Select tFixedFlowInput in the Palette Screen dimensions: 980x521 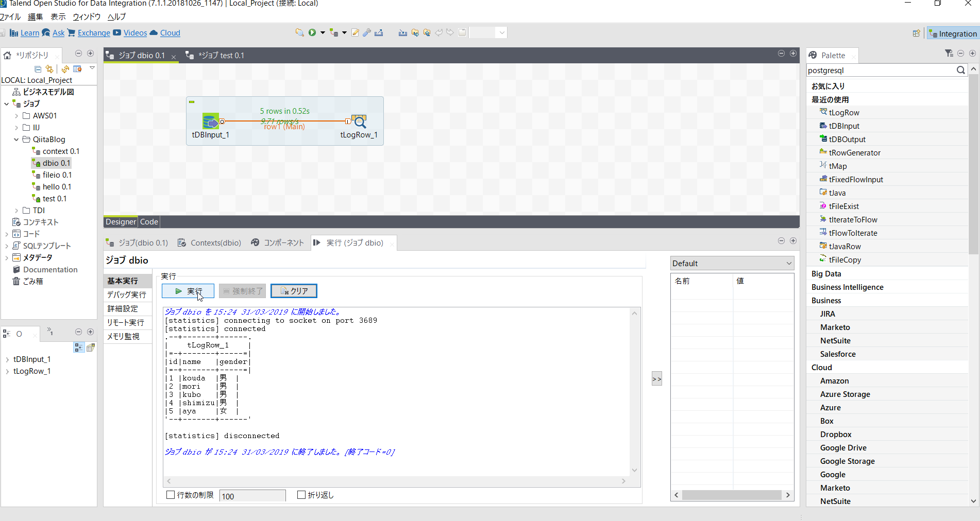[x=855, y=180]
